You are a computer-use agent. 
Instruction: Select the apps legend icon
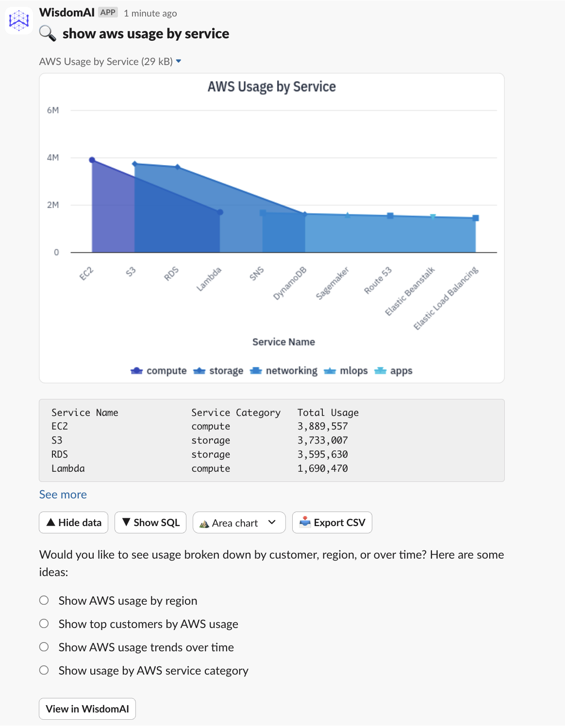(382, 370)
